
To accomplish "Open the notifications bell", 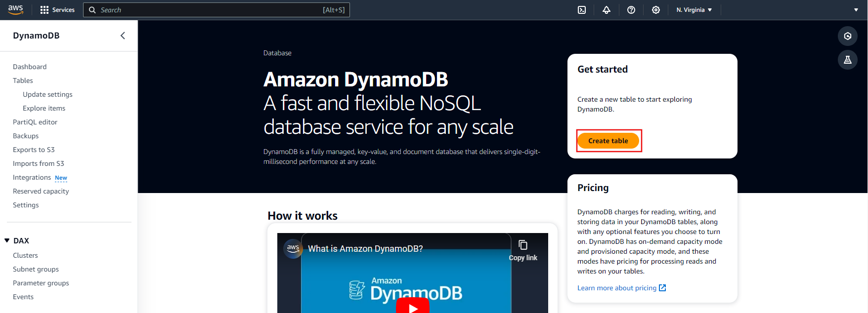I will pos(607,10).
